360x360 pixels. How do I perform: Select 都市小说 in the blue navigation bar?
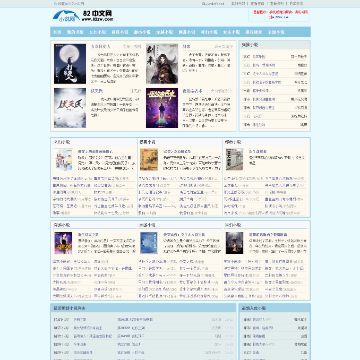(x=142, y=32)
